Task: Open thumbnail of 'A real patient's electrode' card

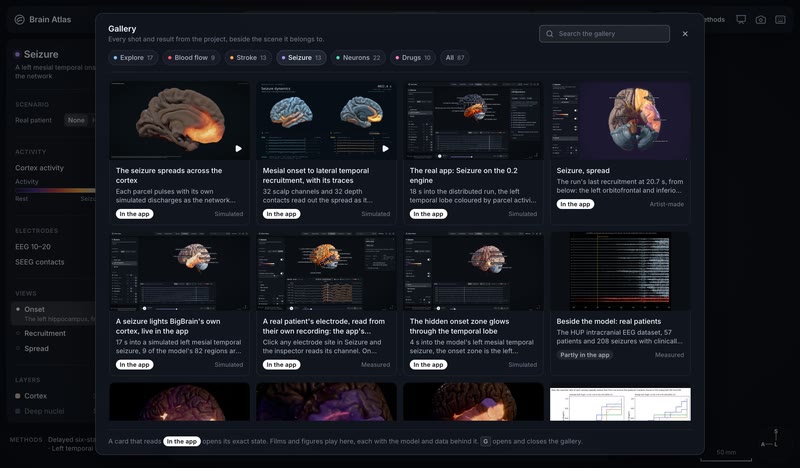Action: (326, 272)
